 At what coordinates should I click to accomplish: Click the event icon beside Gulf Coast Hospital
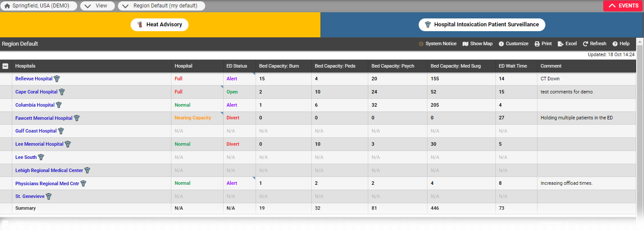click(x=61, y=131)
